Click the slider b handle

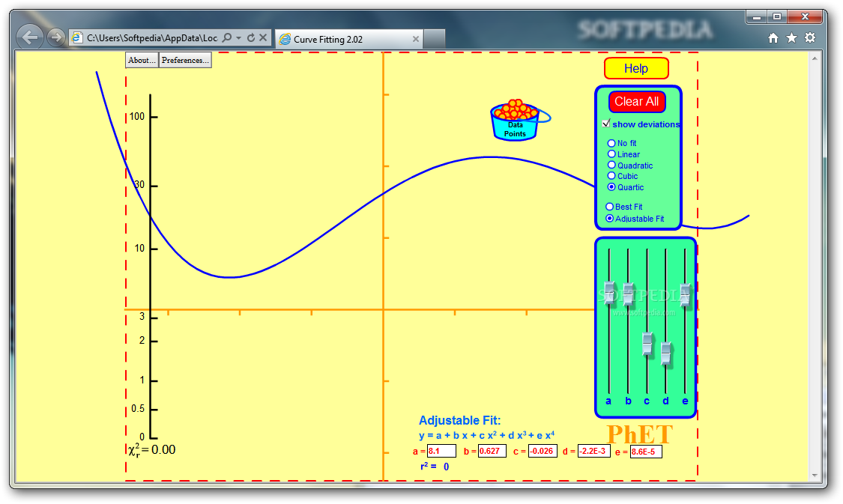pos(628,294)
